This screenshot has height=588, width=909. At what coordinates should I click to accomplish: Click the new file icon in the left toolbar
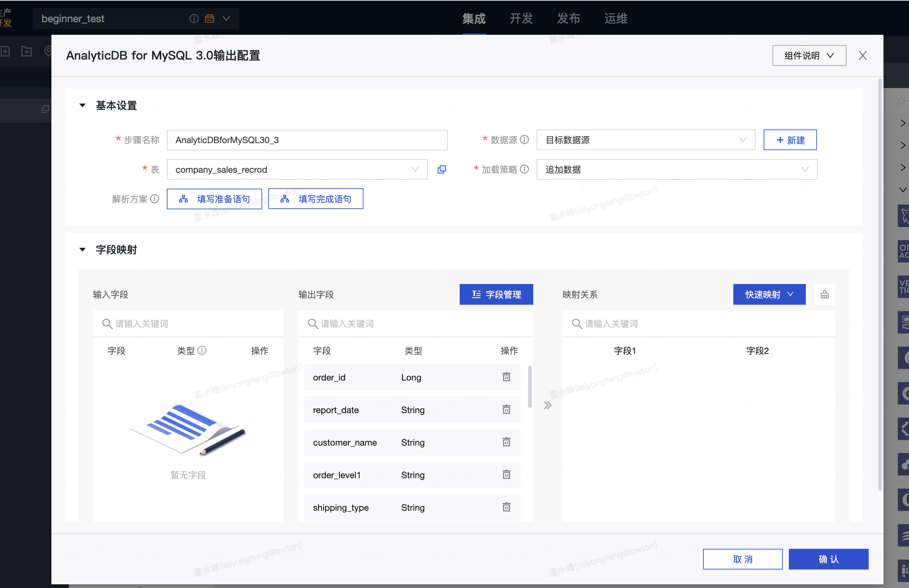(x=5, y=51)
